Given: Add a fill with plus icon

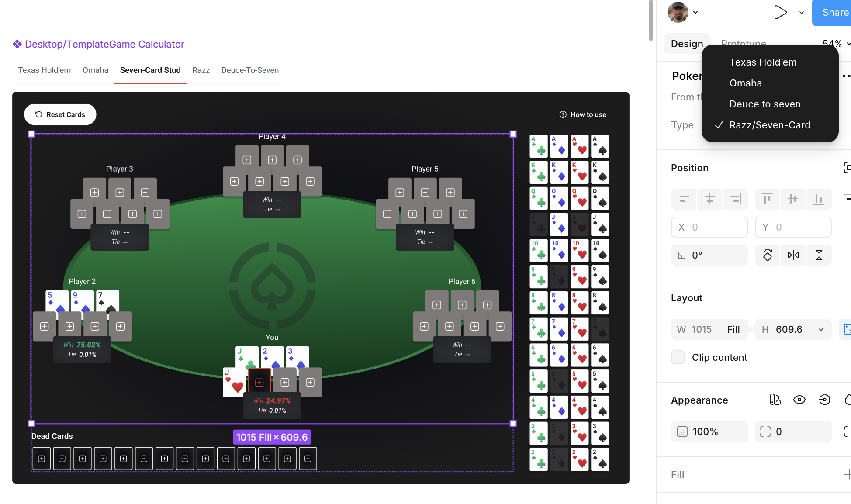Looking at the screenshot, I should click(x=847, y=474).
